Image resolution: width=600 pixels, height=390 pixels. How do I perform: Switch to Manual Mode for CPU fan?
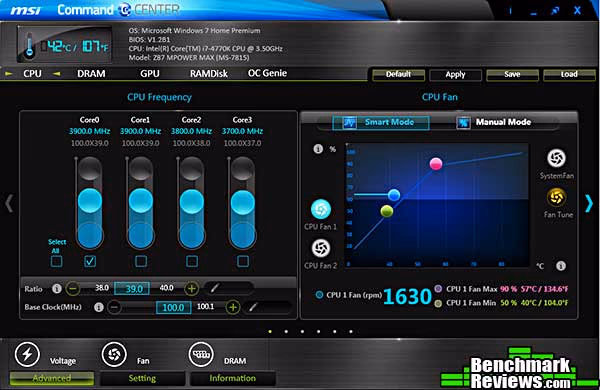click(494, 122)
